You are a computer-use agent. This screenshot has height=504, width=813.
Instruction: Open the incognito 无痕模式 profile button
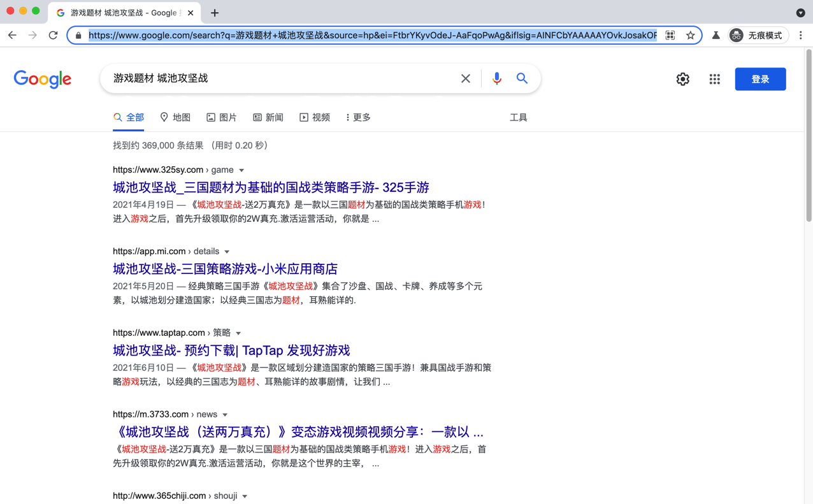coord(758,36)
